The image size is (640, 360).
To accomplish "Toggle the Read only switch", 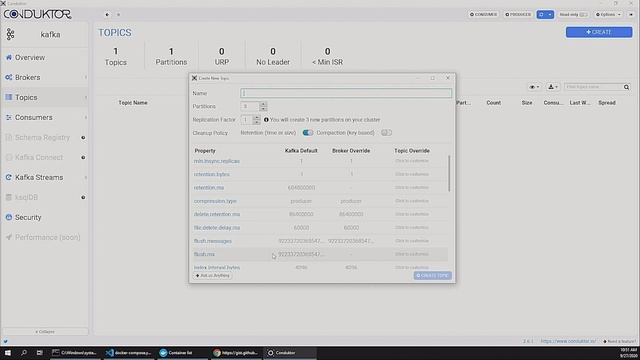I will pos(583,15).
